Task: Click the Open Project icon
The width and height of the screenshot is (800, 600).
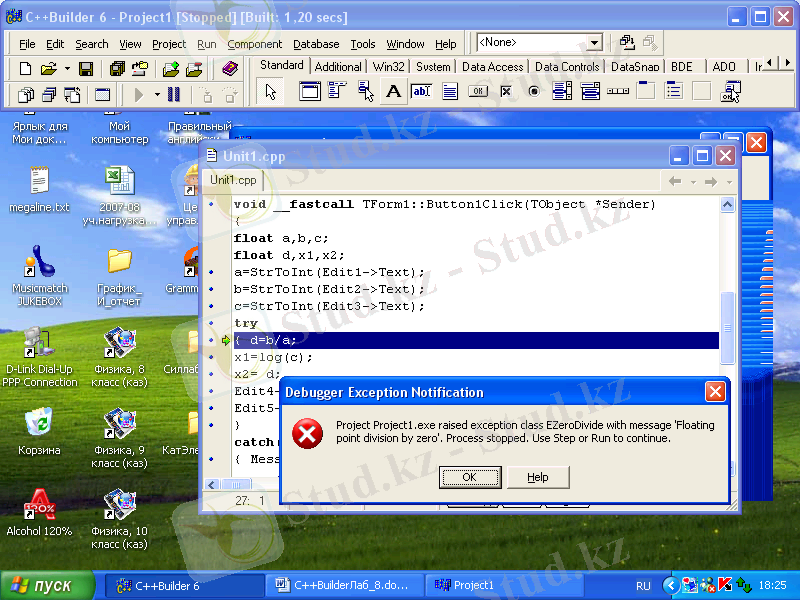Action: [x=140, y=68]
